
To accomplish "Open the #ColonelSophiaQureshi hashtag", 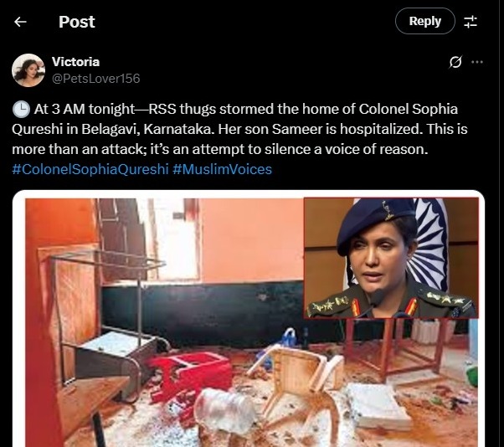I will [90, 169].
